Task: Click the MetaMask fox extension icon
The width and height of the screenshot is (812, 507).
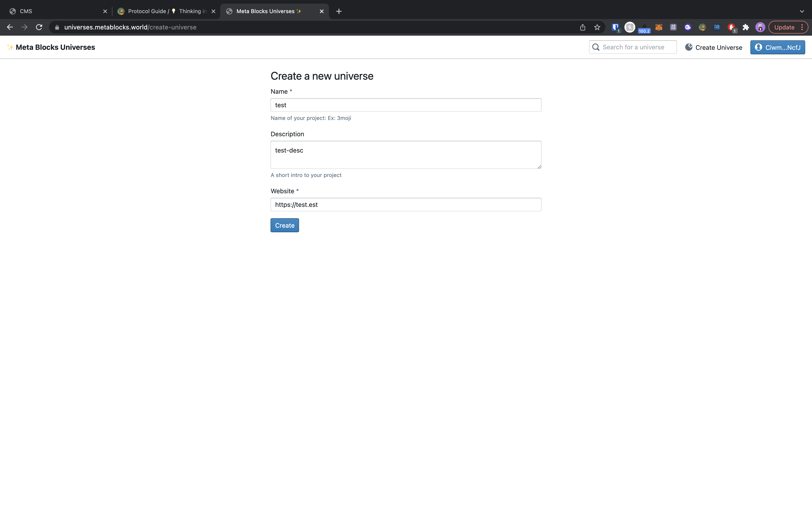Action: click(x=659, y=27)
